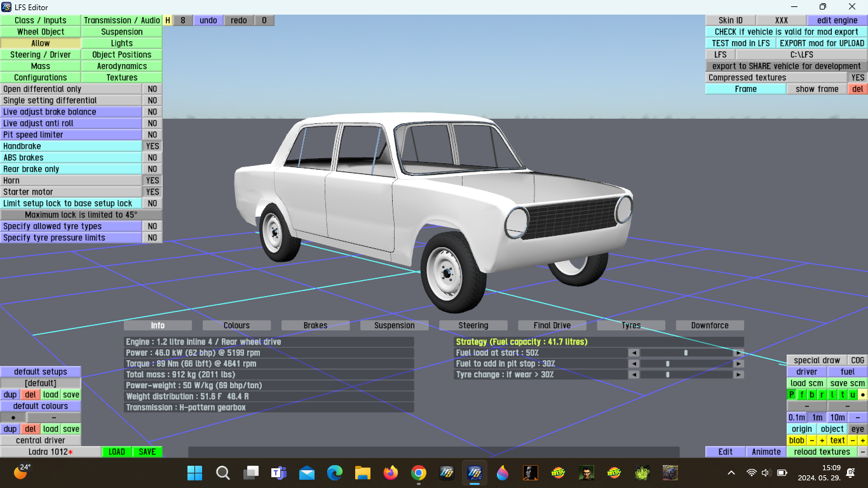Image resolution: width=868 pixels, height=488 pixels.
Task: Select the Brakes tab
Action: 315,325
